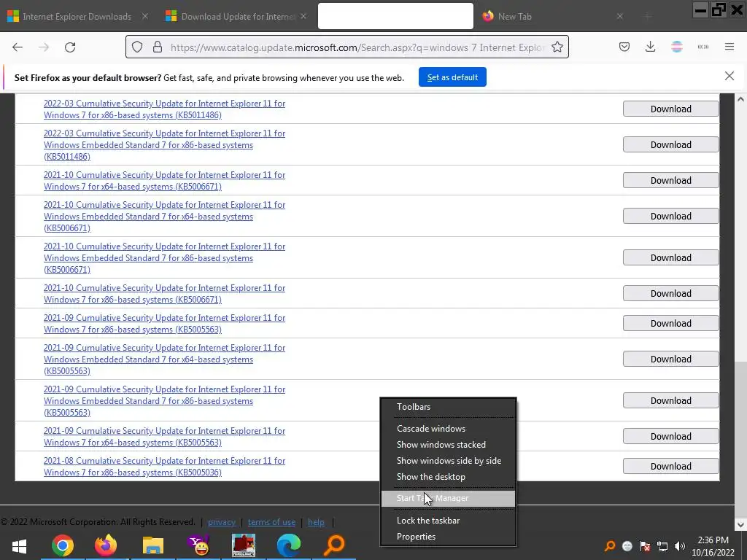
Task: Switch to Internet Explorer Downloads tab
Action: (77, 16)
